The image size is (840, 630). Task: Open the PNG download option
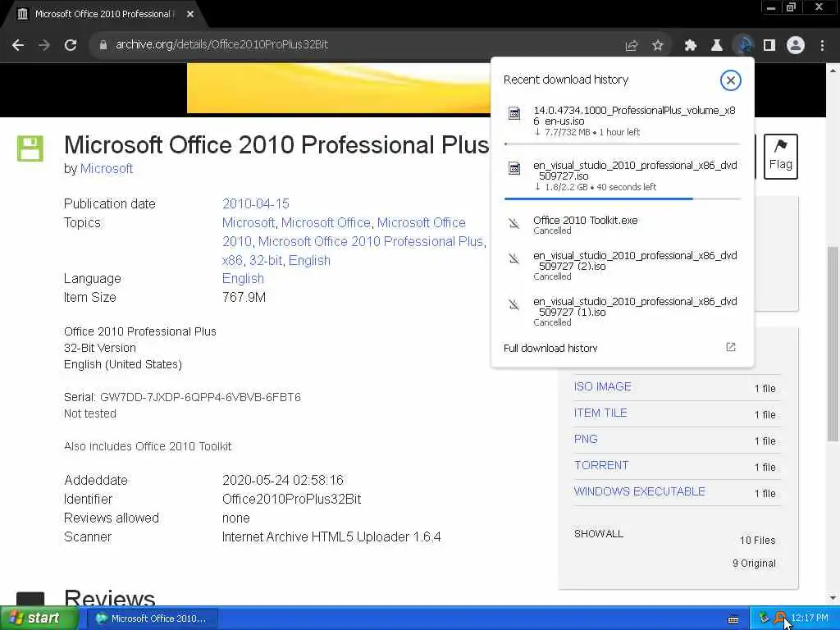(x=586, y=440)
